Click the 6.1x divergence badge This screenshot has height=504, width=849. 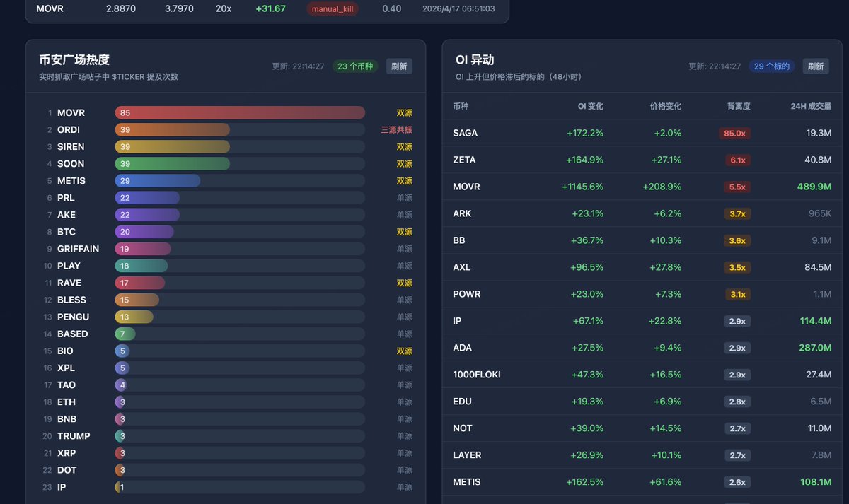738,160
